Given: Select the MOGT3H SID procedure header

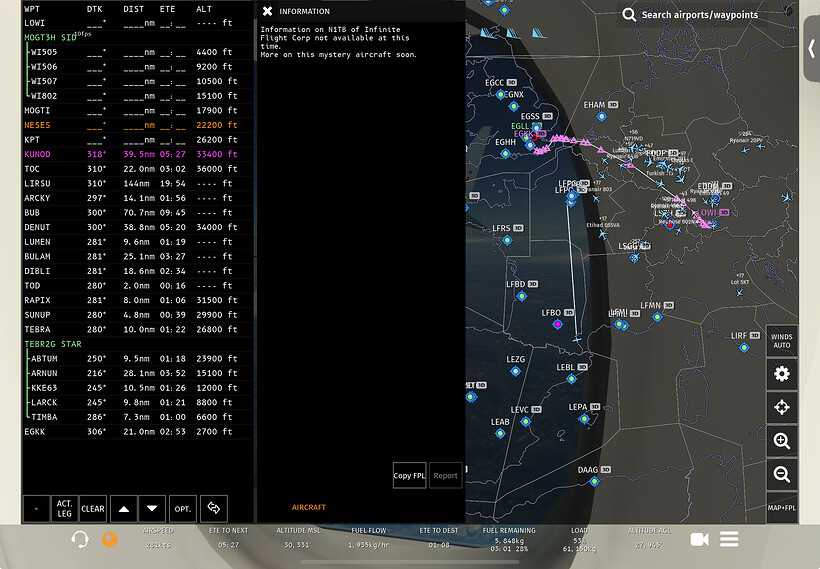Looking at the screenshot, I should [139, 38].
